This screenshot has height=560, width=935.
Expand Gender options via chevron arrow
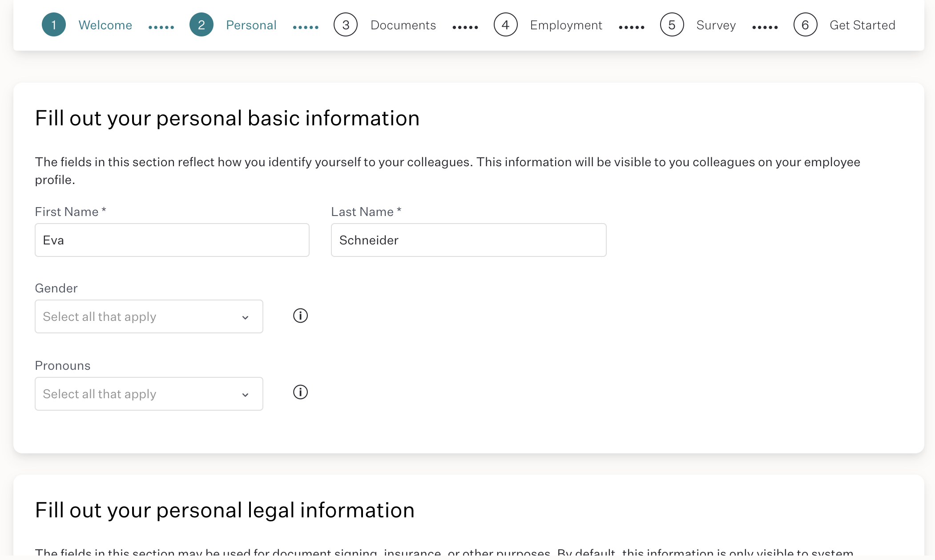(x=245, y=317)
